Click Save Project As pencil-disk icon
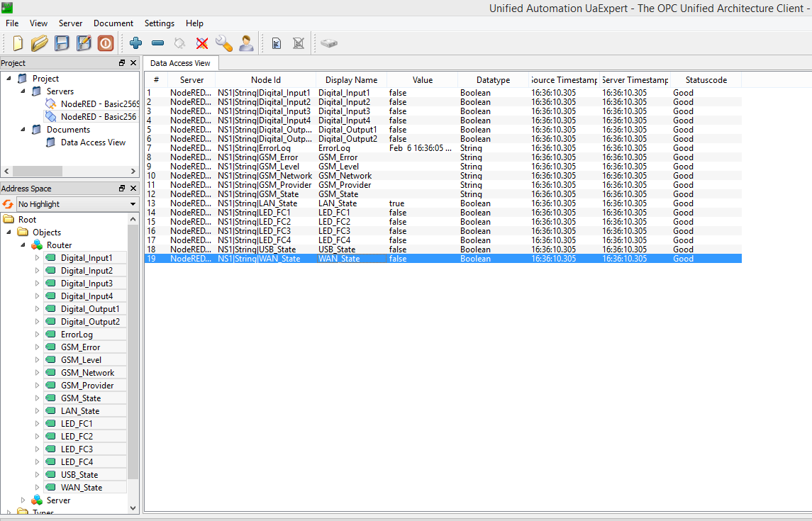The width and height of the screenshot is (812, 521). tap(84, 43)
